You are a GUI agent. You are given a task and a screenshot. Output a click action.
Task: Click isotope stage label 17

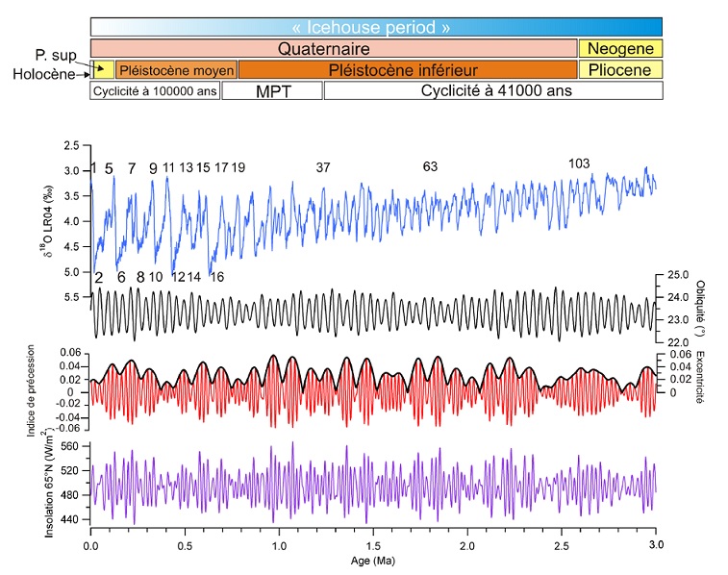click(221, 167)
